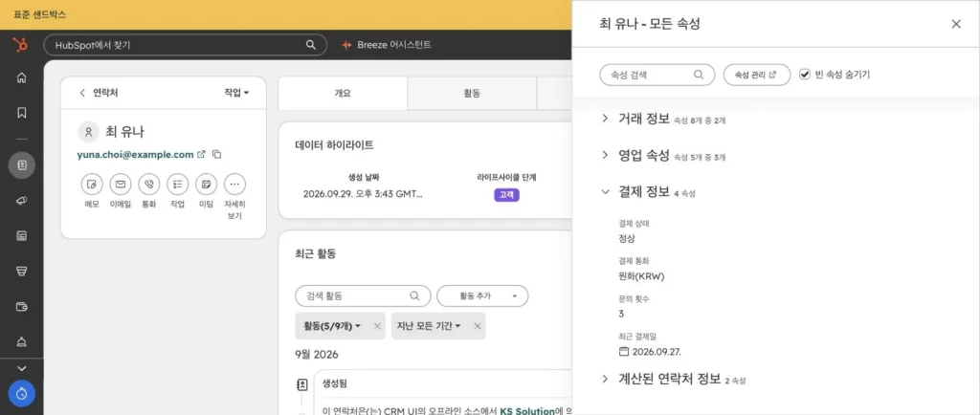Viewport: 980px width, 415px height.
Task: Go back to 연락처 list
Action: click(x=99, y=93)
